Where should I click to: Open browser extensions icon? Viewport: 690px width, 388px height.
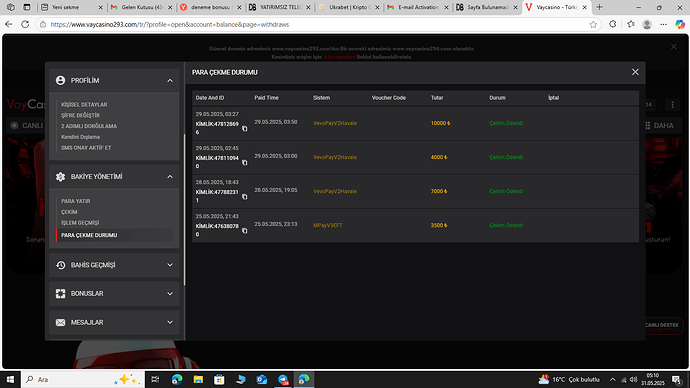point(613,24)
